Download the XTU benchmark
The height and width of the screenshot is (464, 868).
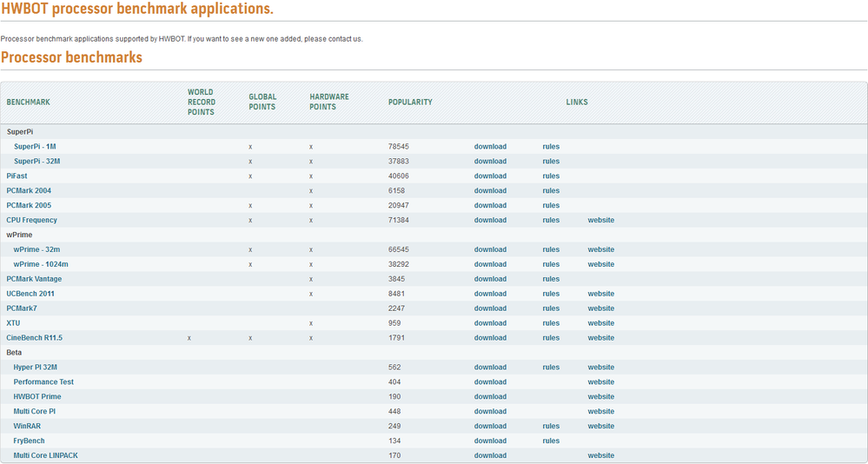(490, 323)
